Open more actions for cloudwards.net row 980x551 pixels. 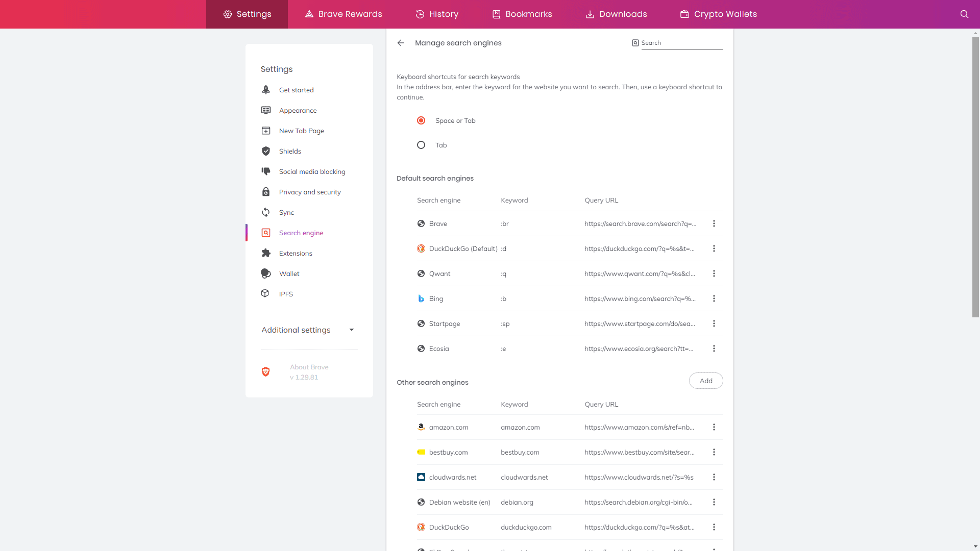[x=714, y=477]
